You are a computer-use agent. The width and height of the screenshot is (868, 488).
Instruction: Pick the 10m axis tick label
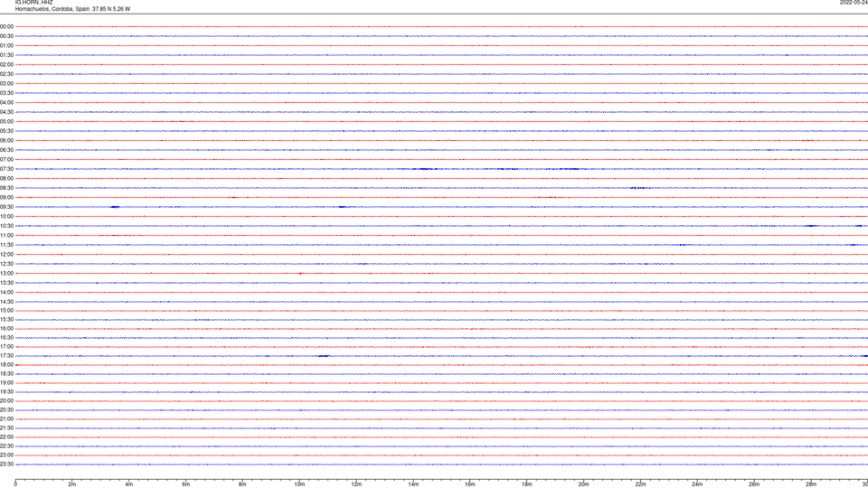(x=299, y=484)
